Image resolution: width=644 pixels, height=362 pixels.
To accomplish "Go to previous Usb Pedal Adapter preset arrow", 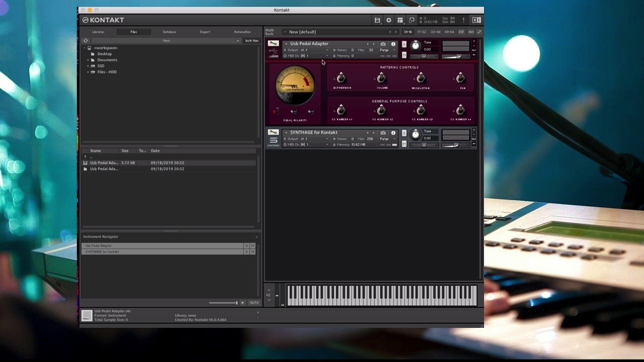I will (367, 44).
